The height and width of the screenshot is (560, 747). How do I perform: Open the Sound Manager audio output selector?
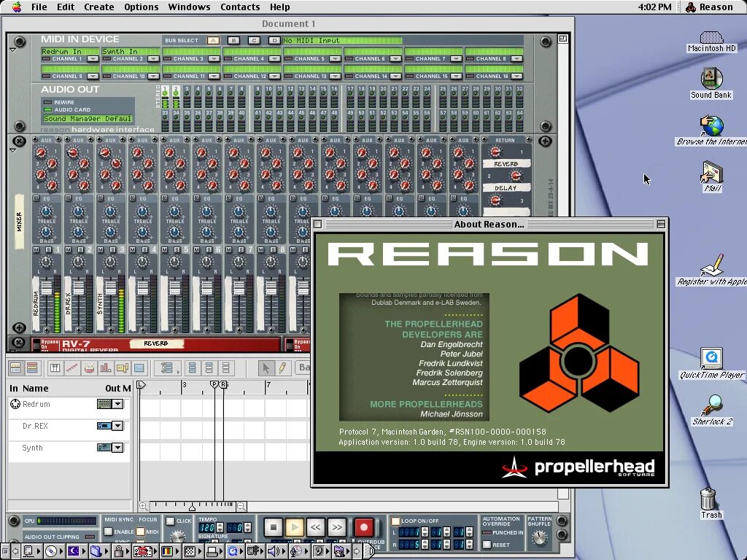[x=88, y=118]
